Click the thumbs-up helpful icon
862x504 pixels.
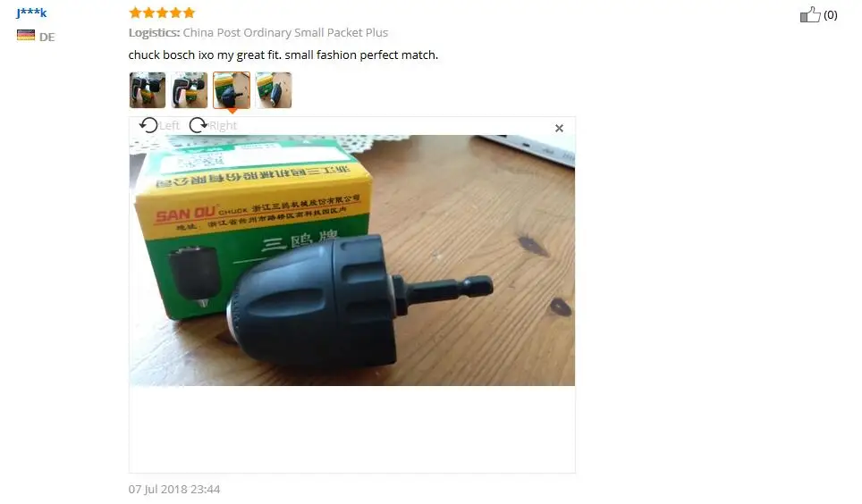(x=810, y=14)
